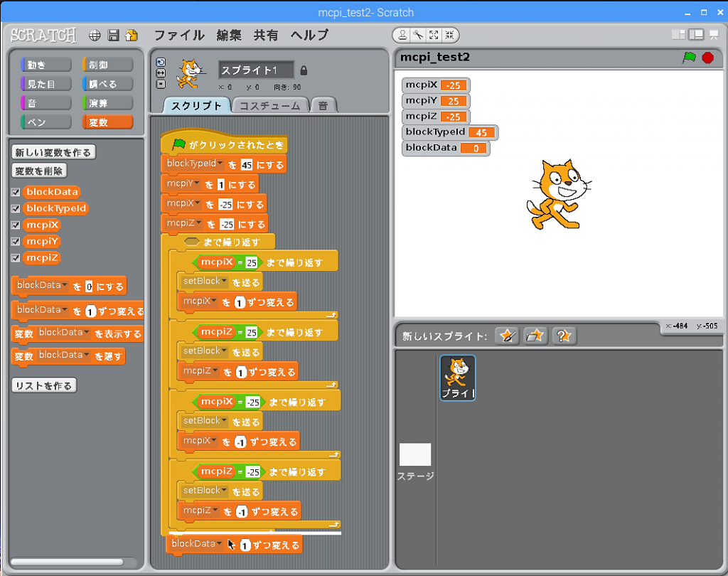Click the sprite name field スプライト1
The height and width of the screenshot is (576, 728).
tap(256, 70)
